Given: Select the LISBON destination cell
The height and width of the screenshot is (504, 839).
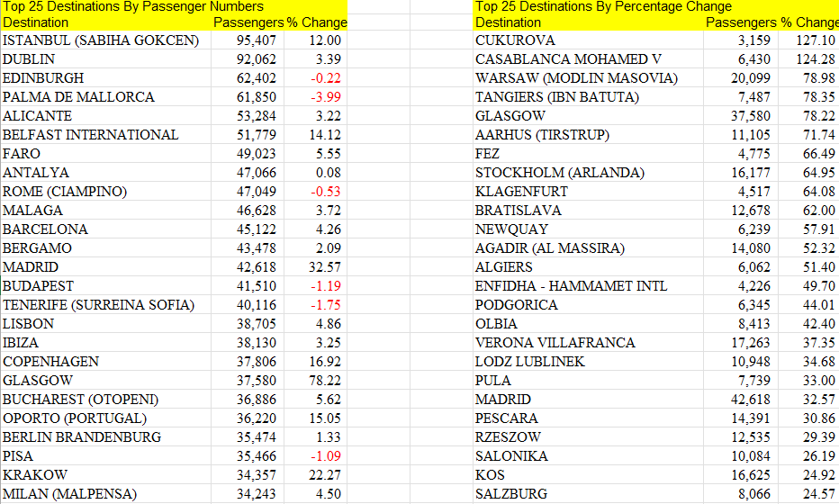Looking at the screenshot, I should pos(105,324).
